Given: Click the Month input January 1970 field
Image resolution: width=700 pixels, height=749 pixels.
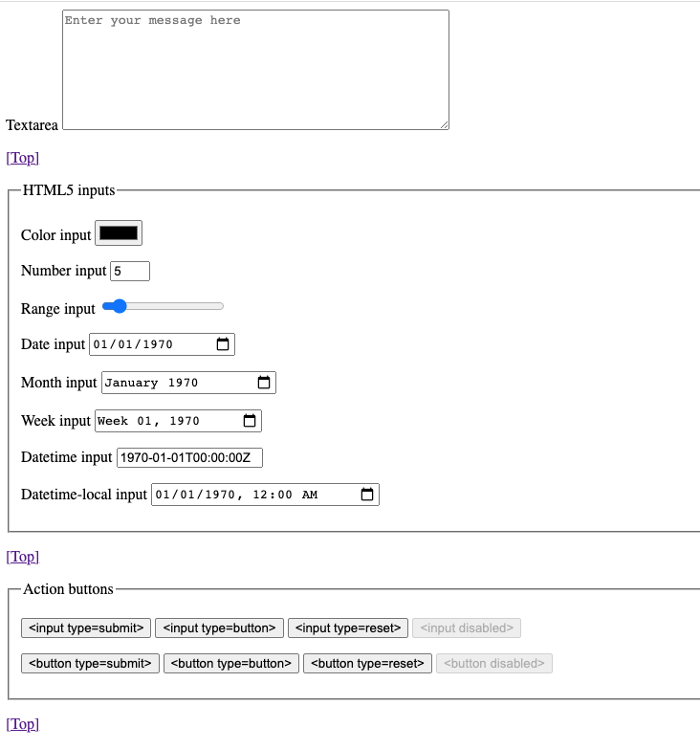Looking at the screenshot, I should 188,383.
